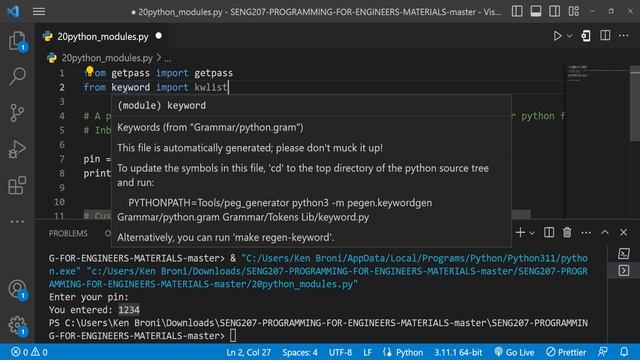This screenshot has height=360, width=640.
Task: Open Source Control view
Action: coord(17,113)
